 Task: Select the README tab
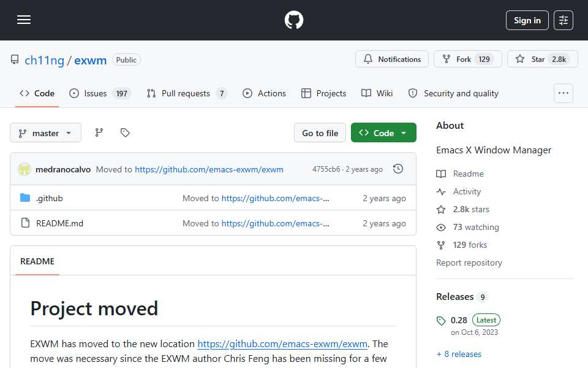click(x=37, y=261)
